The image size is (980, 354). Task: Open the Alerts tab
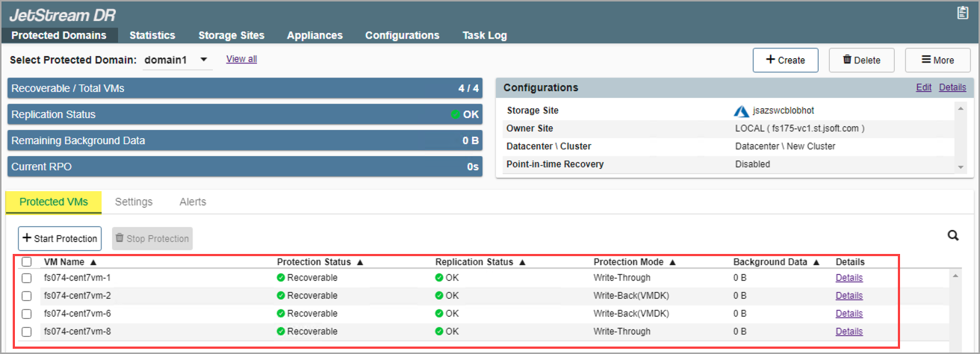tap(193, 202)
